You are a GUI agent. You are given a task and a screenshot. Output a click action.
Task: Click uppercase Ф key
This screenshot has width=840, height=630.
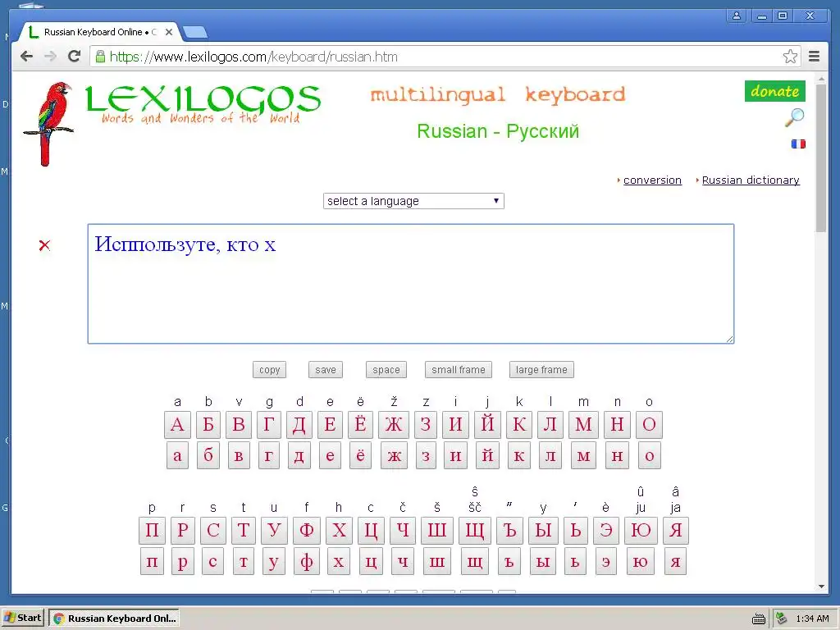tap(307, 531)
